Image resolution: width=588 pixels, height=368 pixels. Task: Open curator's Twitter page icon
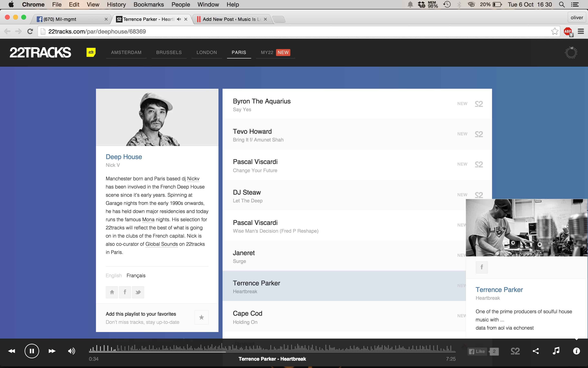(138, 292)
